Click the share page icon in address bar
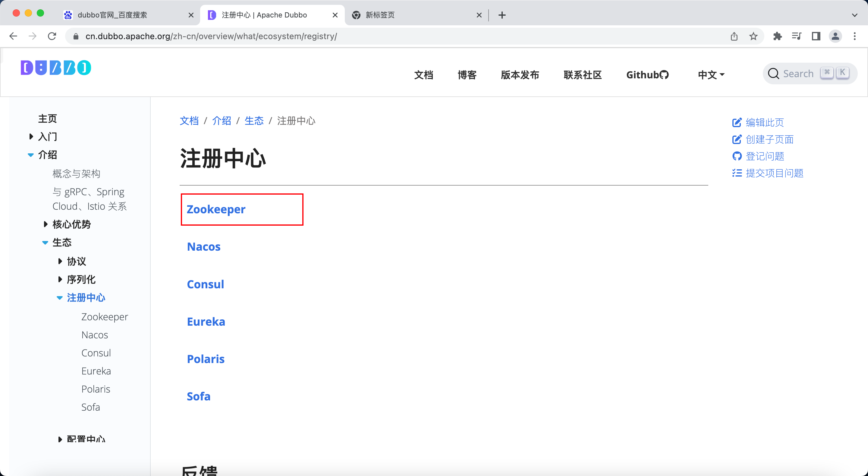Screen dimensions: 868x476 point(734,36)
